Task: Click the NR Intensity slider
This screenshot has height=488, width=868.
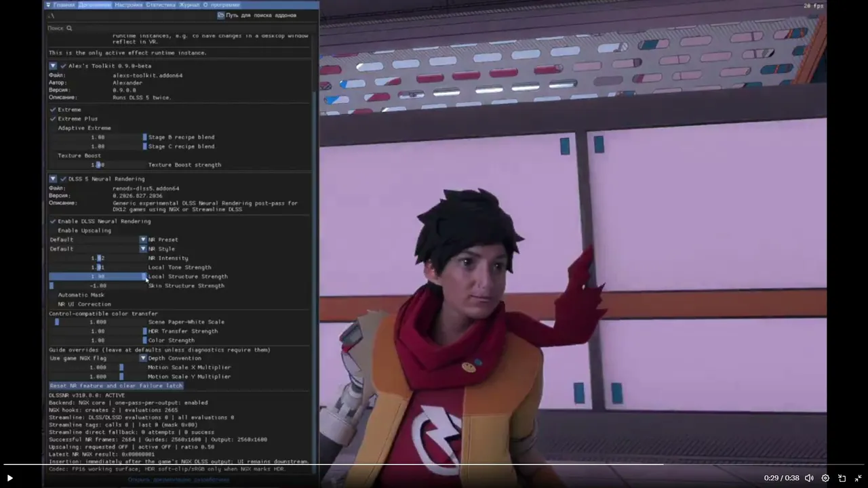Action: (x=98, y=258)
